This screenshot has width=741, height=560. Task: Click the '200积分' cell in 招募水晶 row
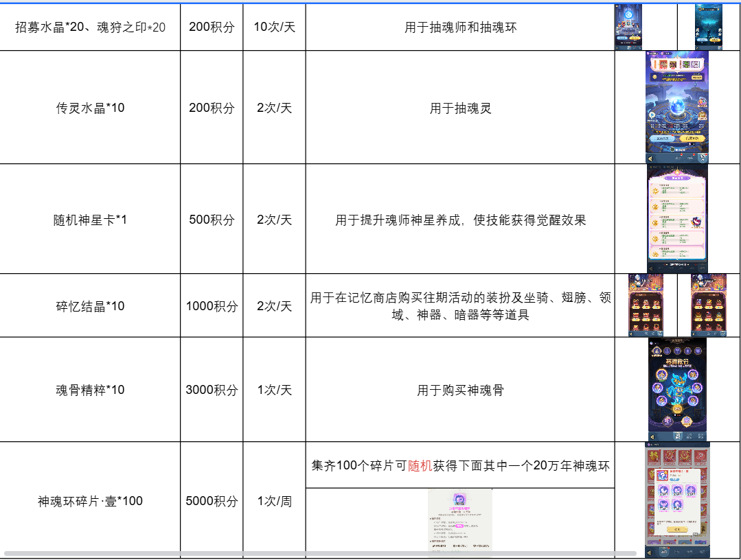[x=212, y=27]
